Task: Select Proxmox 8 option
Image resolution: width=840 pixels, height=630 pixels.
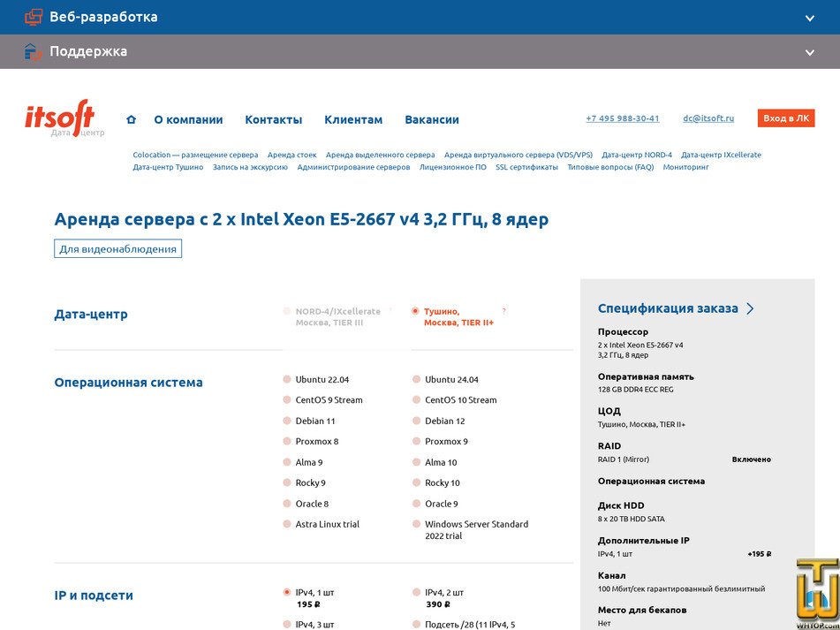Action: coord(286,442)
